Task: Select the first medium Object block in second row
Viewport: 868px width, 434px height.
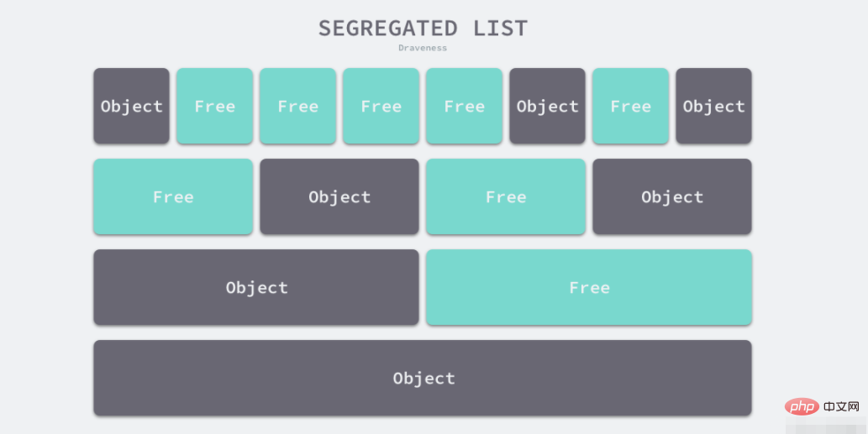Action: click(x=339, y=196)
